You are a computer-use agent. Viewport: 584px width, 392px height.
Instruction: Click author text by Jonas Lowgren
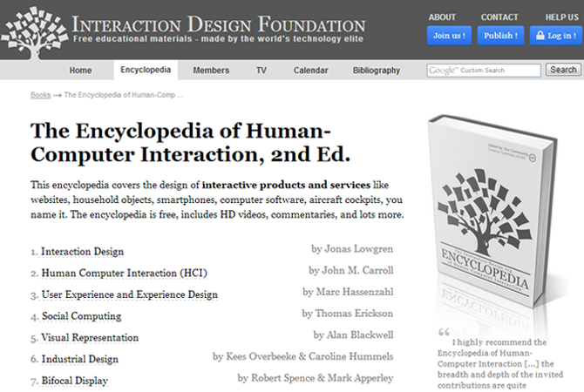(x=352, y=248)
